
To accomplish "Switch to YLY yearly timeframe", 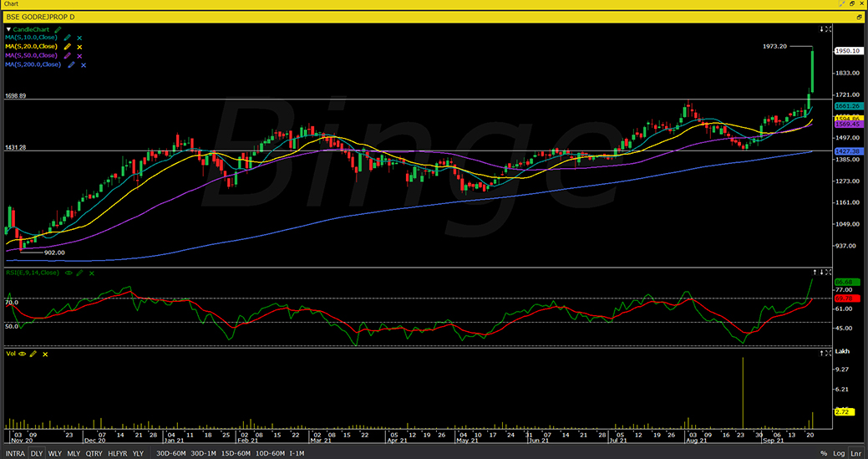I will click(x=138, y=453).
